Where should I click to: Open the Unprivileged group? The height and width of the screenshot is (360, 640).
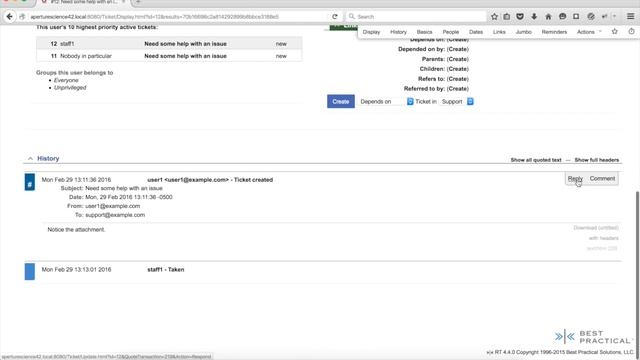point(70,88)
